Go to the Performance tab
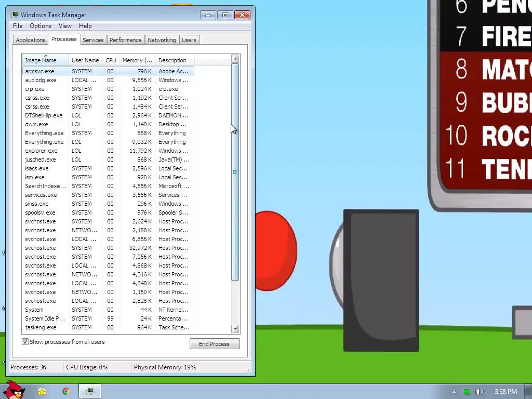This screenshot has height=399, width=532. (x=125, y=39)
